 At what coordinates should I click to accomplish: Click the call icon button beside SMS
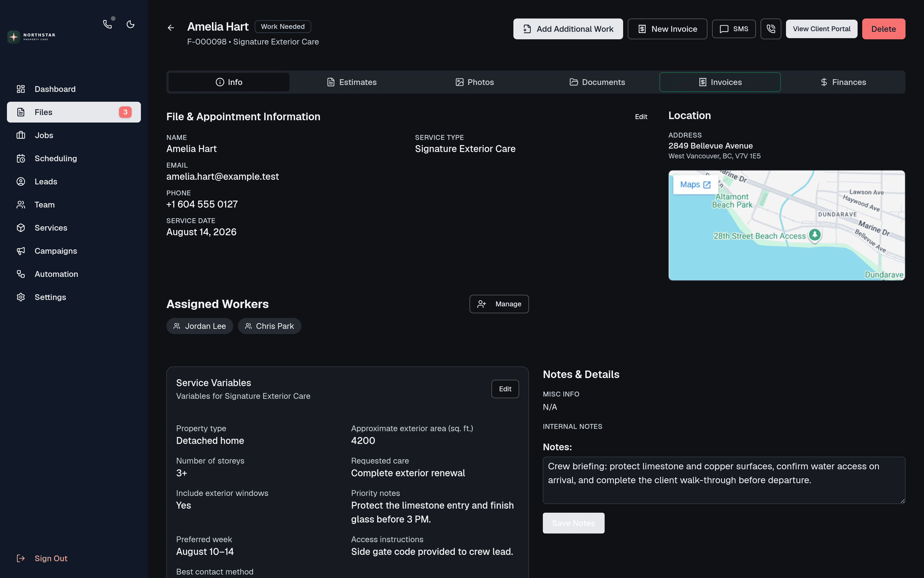(770, 29)
